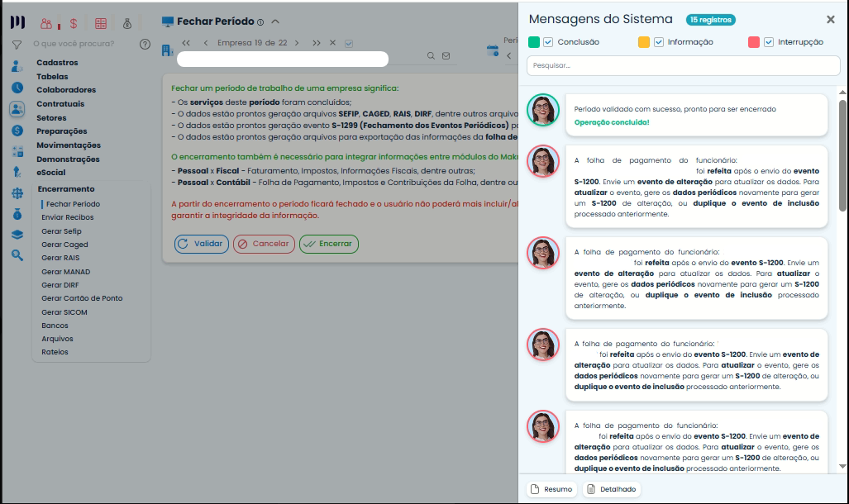Open the money bag icon in top bar
Viewport: 849px width, 504px height.
[127, 23]
